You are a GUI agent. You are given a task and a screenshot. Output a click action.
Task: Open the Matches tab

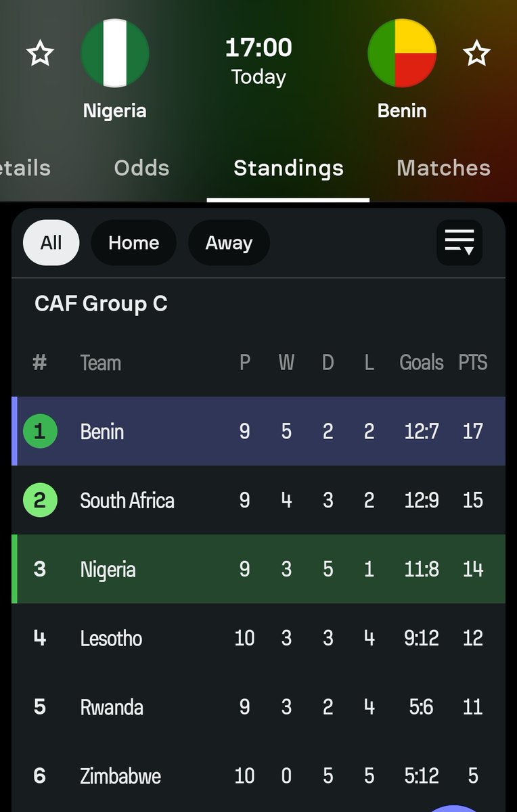pyautogui.click(x=443, y=168)
